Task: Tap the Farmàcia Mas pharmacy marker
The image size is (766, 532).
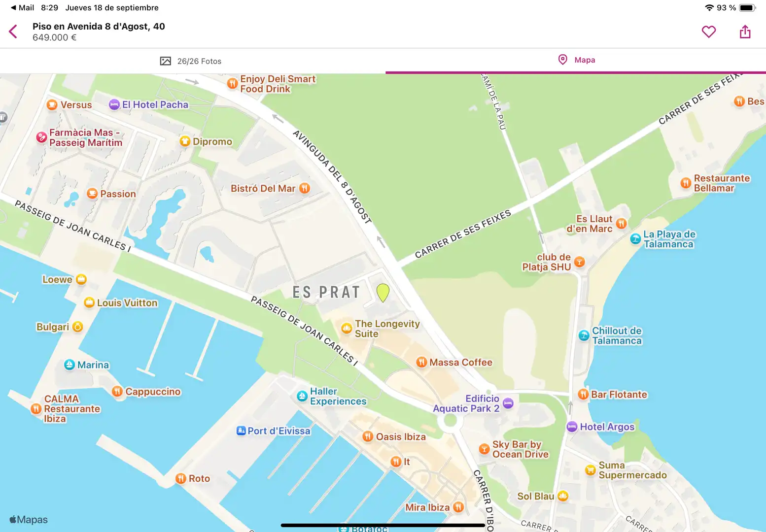Action: [42, 137]
